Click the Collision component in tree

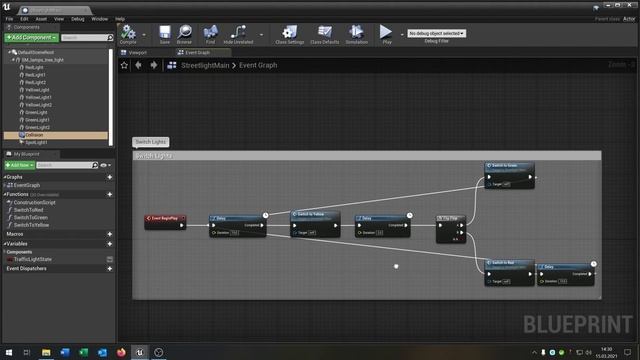tap(56, 135)
